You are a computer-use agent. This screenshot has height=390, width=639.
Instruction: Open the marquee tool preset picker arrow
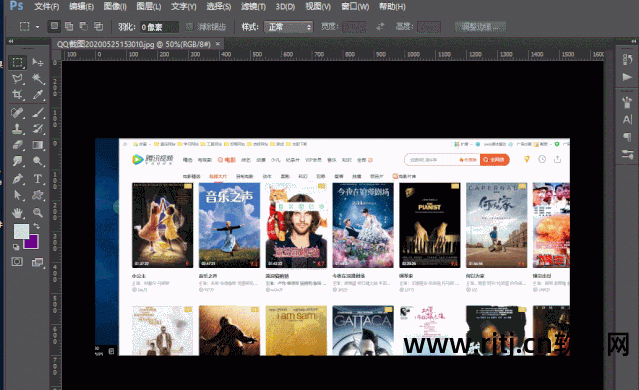37,27
